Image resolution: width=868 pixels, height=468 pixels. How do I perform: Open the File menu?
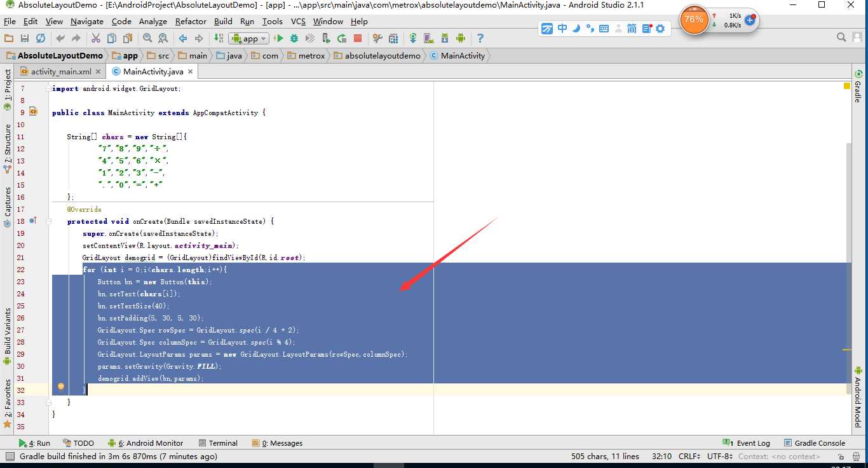pyautogui.click(x=10, y=21)
